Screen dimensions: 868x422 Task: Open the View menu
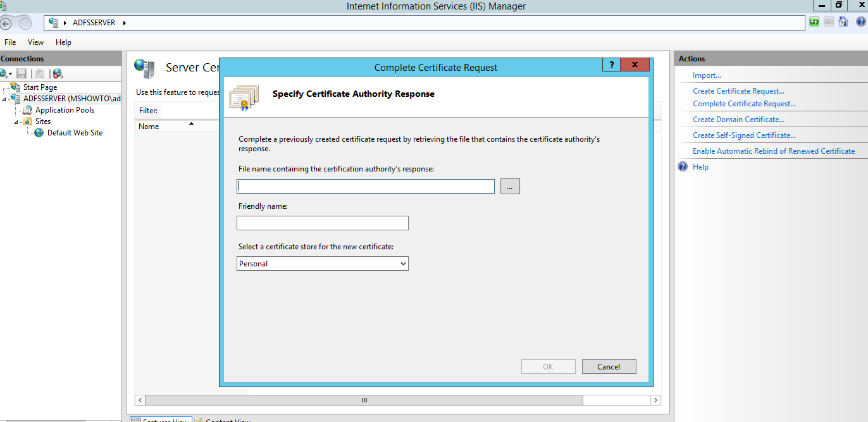tap(35, 42)
